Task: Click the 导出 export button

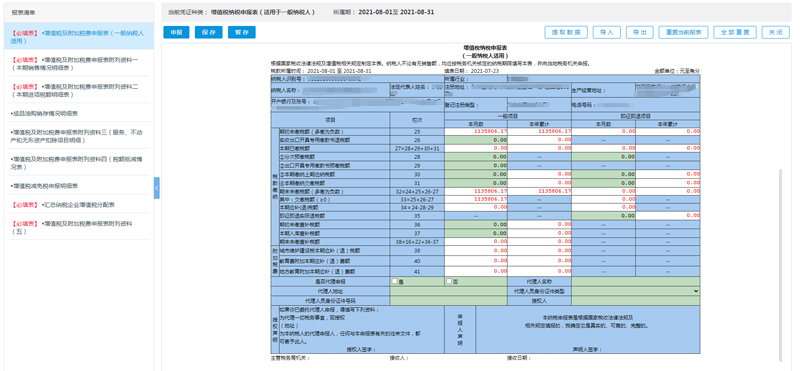Action: click(639, 32)
